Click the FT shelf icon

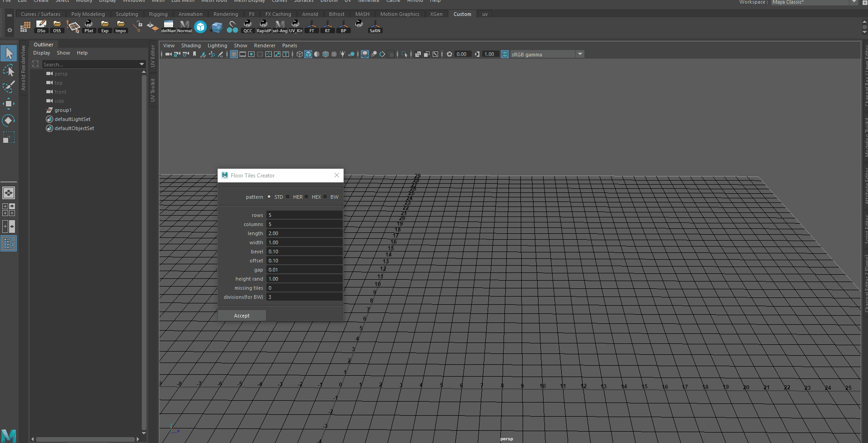tap(312, 27)
